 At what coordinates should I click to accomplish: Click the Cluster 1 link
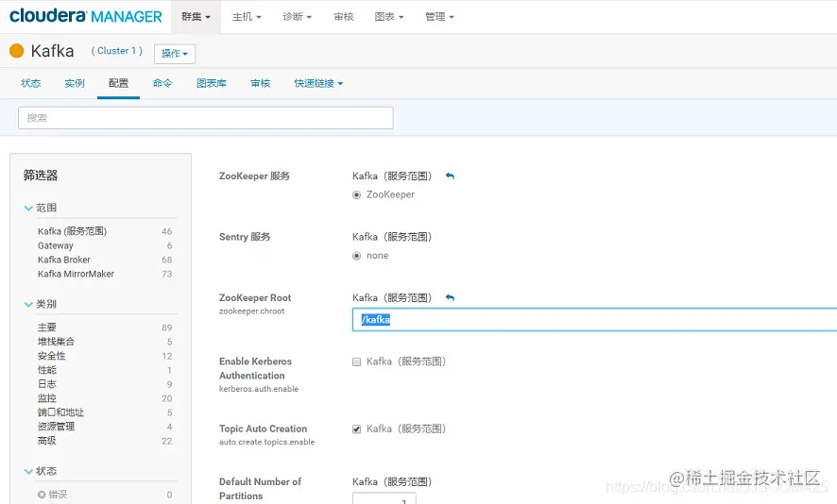coord(117,51)
